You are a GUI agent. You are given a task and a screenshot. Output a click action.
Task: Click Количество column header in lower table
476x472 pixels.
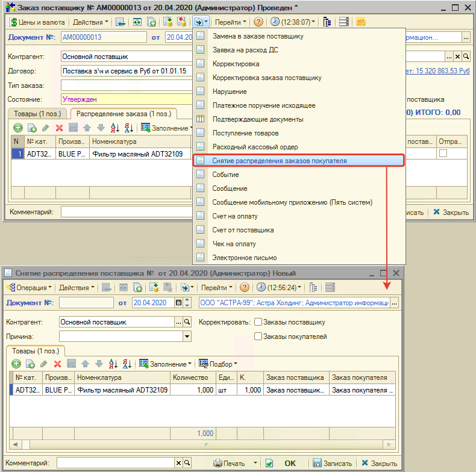pyautogui.click(x=193, y=377)
